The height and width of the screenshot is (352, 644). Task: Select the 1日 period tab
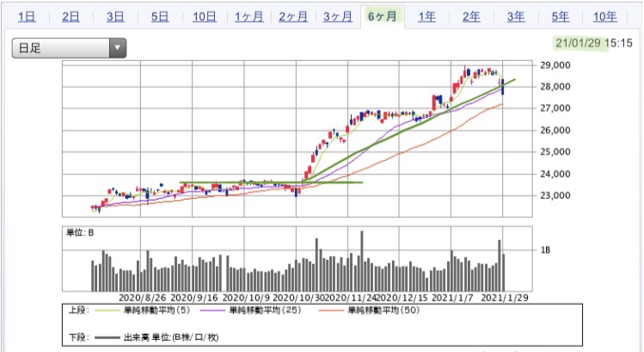pos(27,17)
